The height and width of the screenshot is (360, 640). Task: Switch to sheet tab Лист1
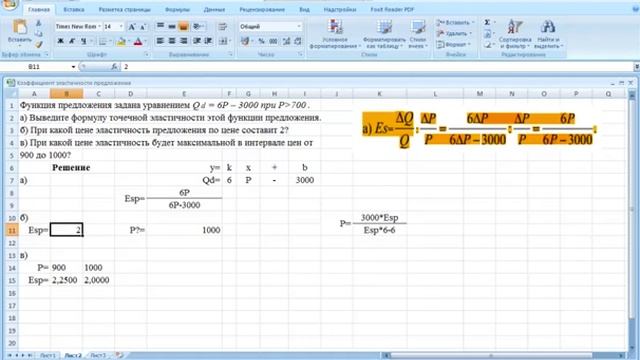point(48,356)
